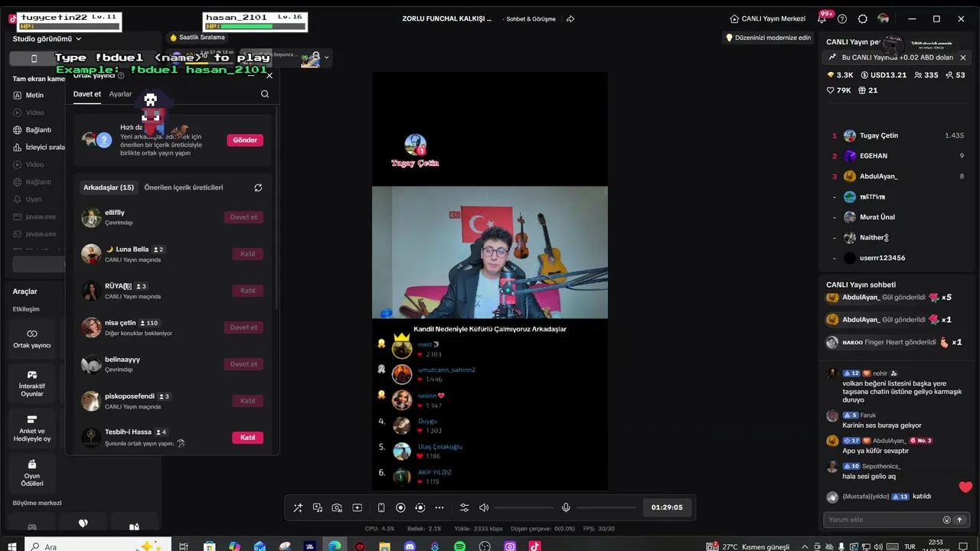Invite nisa çetin with Davet et

243,328
